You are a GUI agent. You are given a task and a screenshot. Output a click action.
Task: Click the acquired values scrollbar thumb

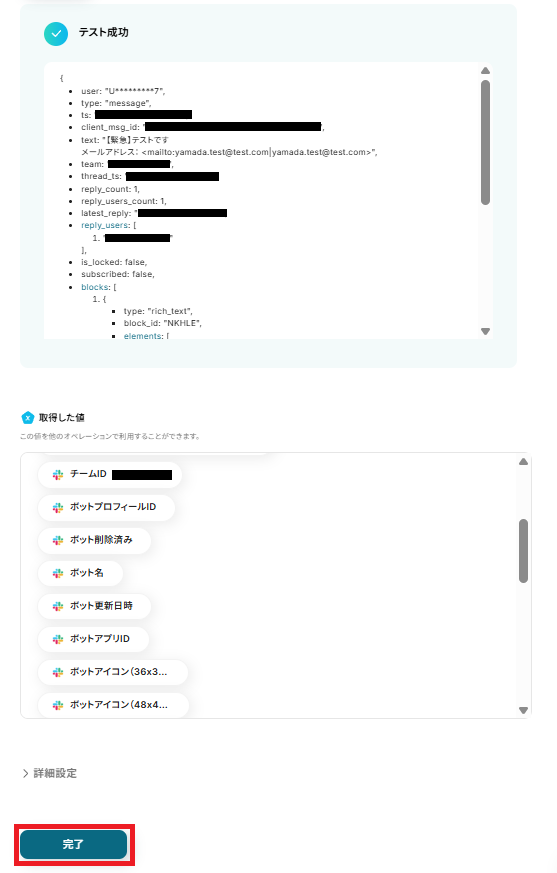[523, 551]
